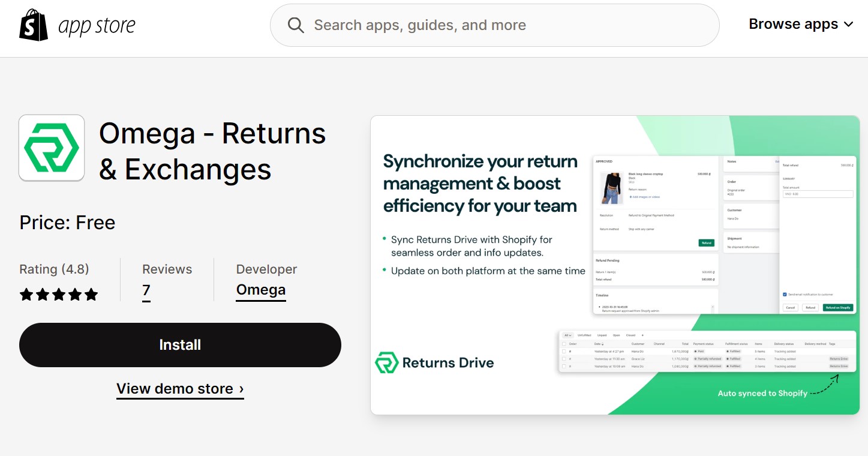The image size is (868, 456).
Task: Click 'Update on both platform at the same time' bullet
Action: 488,271
